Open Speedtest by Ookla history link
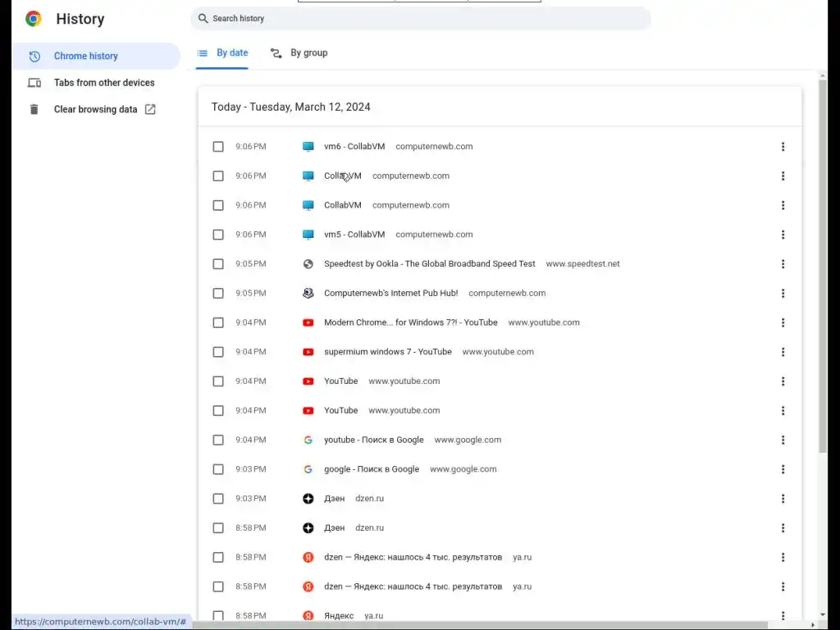Image resolution: width=840 pixels, height=630 pixels. click(430, 264)
